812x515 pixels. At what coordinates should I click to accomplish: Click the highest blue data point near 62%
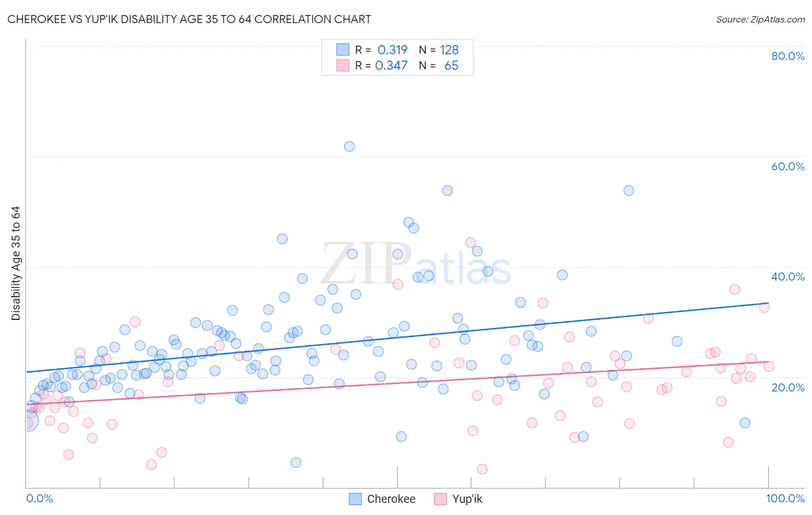point(349,147)
